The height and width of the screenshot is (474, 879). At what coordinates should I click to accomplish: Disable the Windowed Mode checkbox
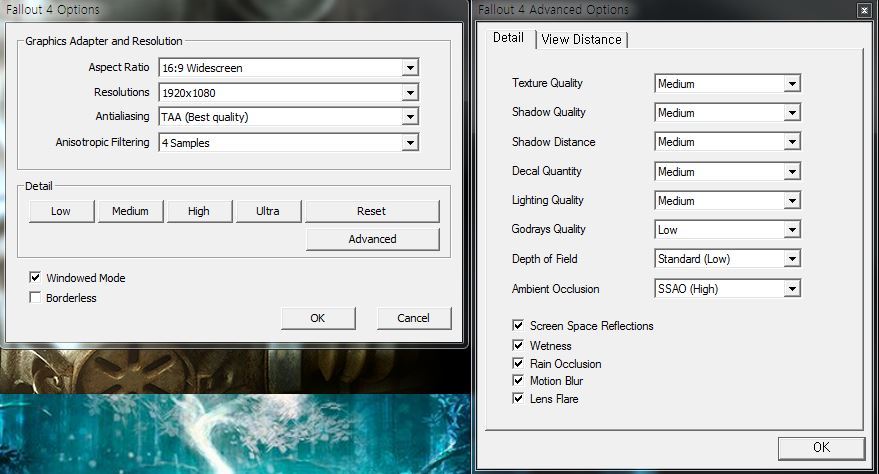coord(35,277)
